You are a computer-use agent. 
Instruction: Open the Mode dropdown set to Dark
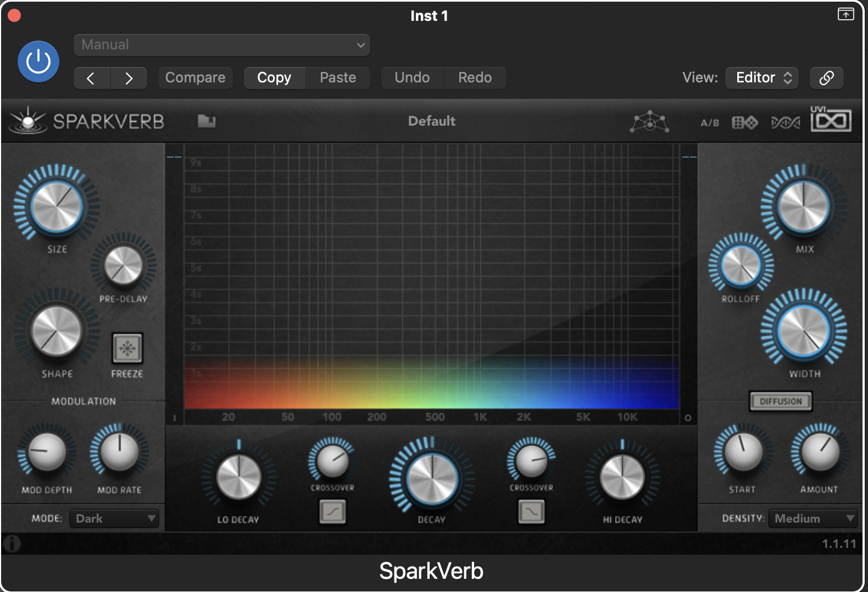[114, 518]
